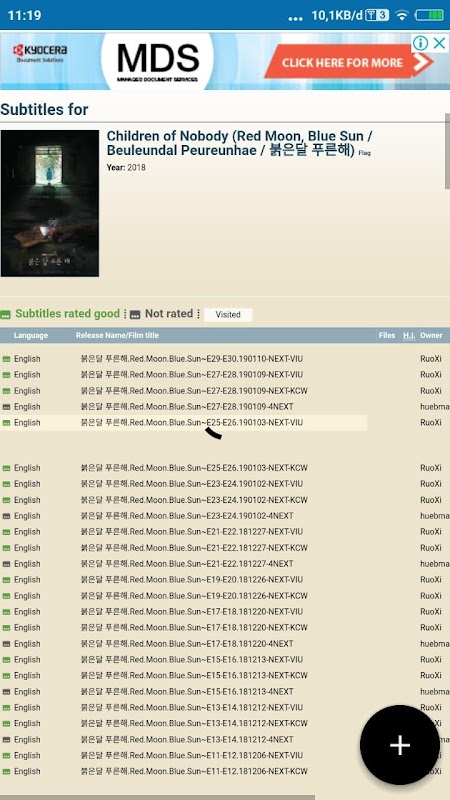Open subtitle E13-E14.181212-4NEXT
Viewport: 450px width, 800px height.
[187, 739]
